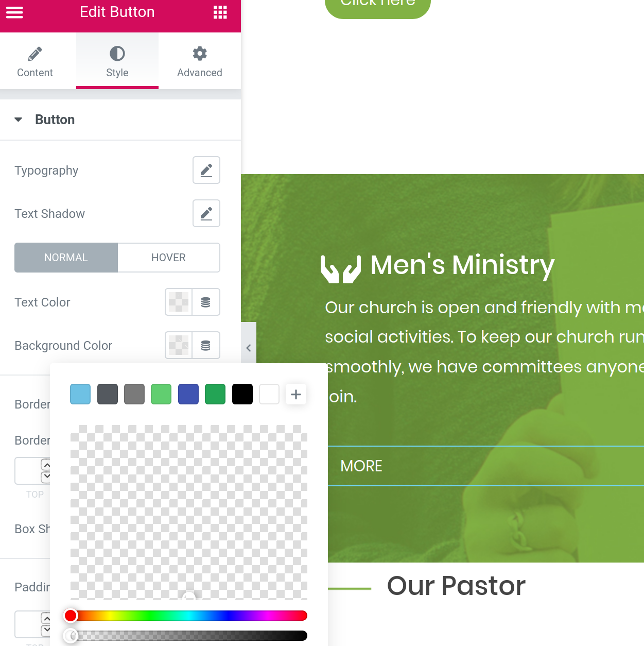644x646 pixels.
Task: Open the Content tab
Action: (x=35, y=62)
